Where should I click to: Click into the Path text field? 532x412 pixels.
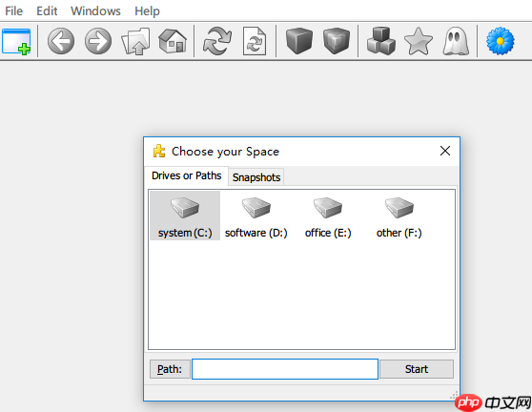pos(285,369)
